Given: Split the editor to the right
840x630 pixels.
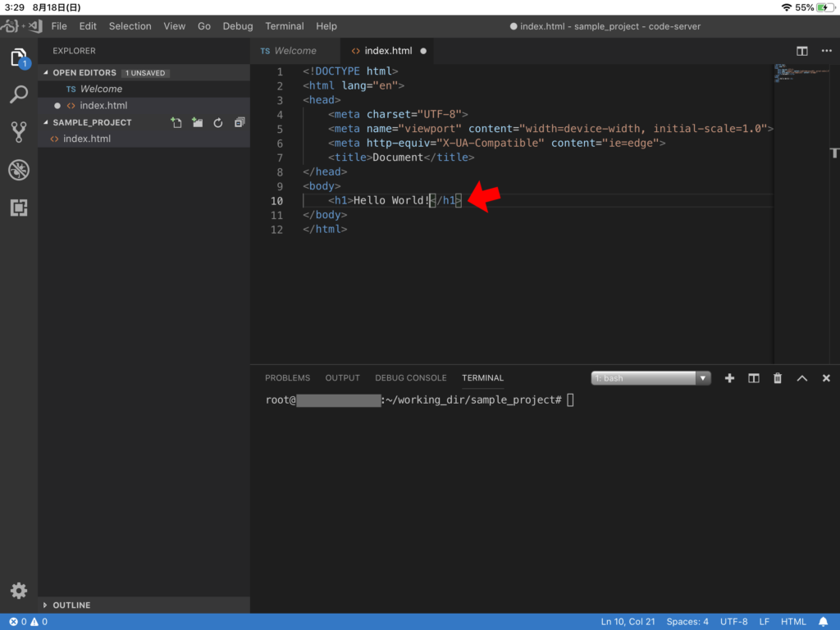Looking at the screenshot, I should (802, 51).
